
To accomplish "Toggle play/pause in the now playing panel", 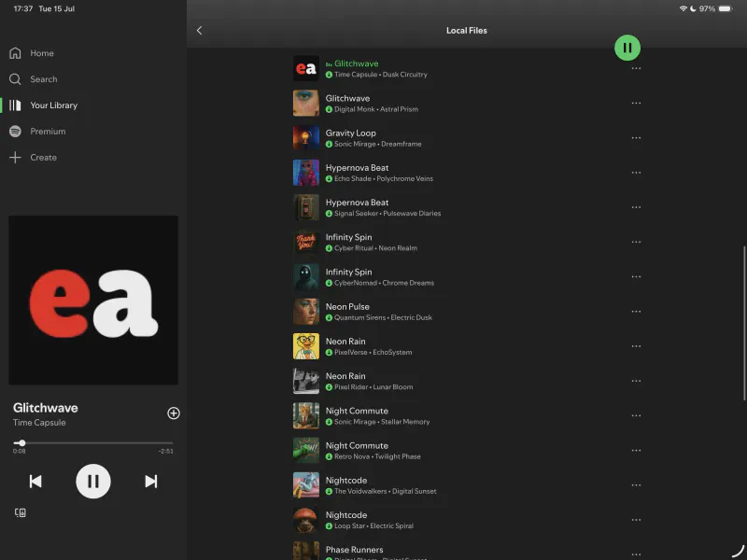I will 93,482.
